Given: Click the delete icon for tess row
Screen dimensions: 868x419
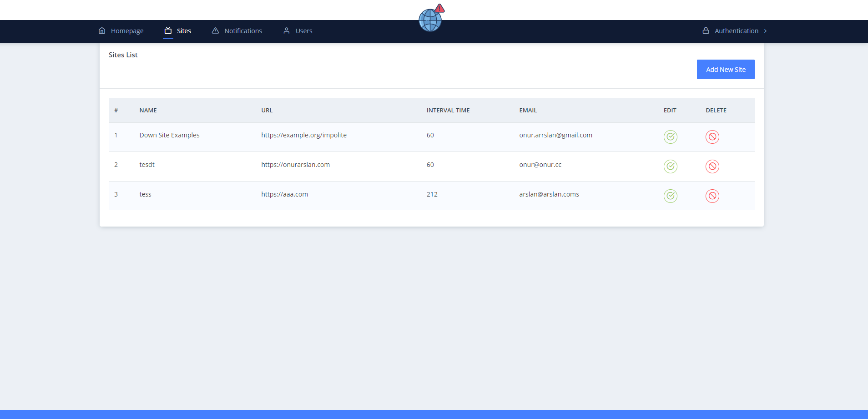Looking at the screenshot, I should [x=712, y=196].
